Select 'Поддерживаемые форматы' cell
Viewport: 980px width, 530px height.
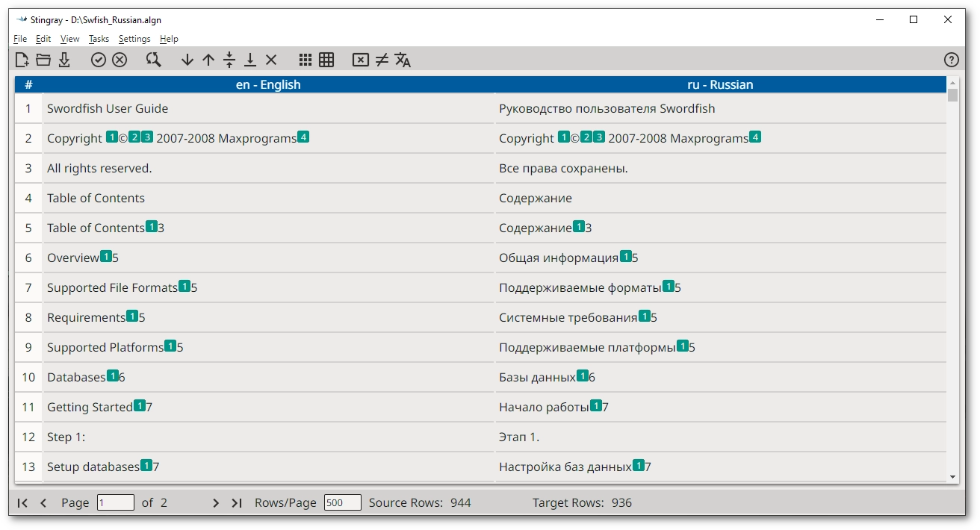pyautogui.click(x=721, y=287)
